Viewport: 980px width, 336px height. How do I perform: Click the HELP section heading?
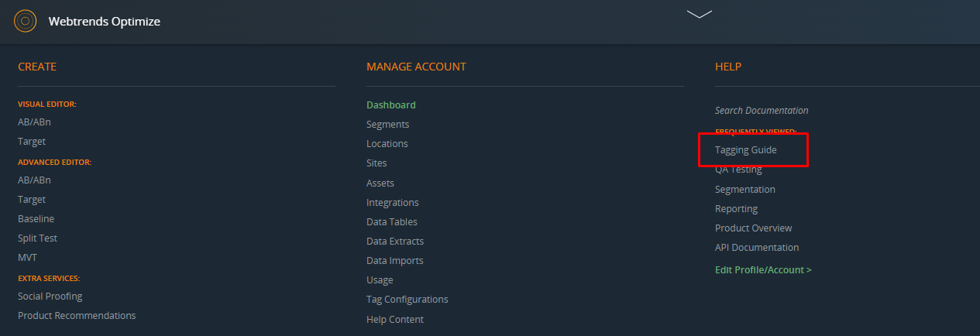728,67
